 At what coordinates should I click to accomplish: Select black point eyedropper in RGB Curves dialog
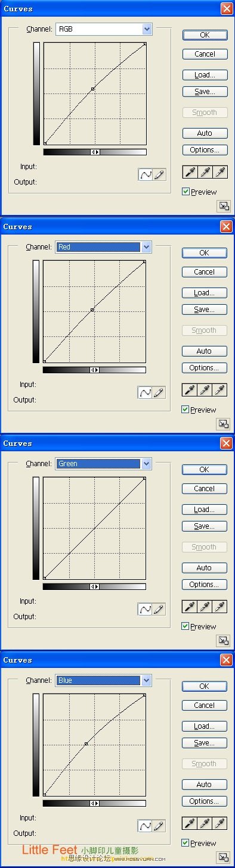190,173
